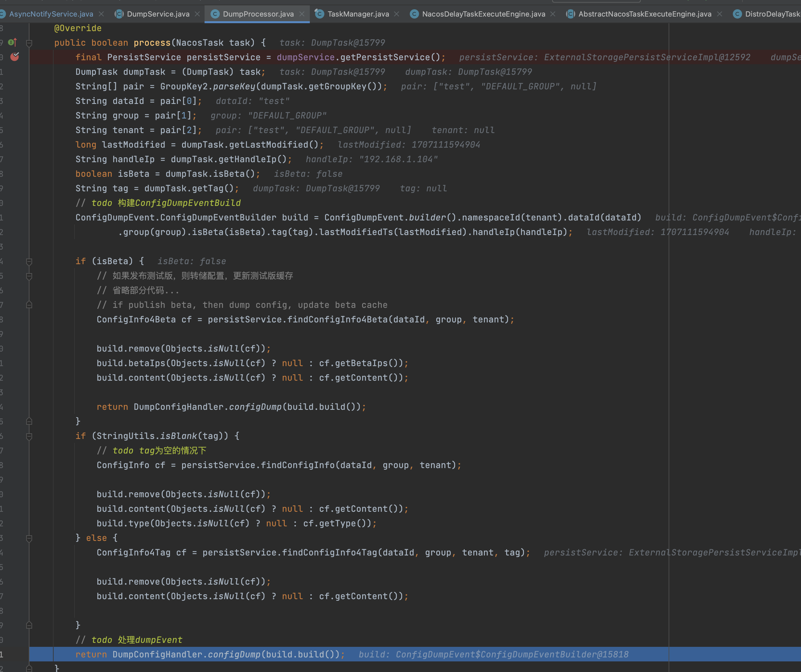The image size is (801, 672).
Task: Click inline debug value 'lastModified: 1707111594904' on the long line
Action: click(658, 232)
